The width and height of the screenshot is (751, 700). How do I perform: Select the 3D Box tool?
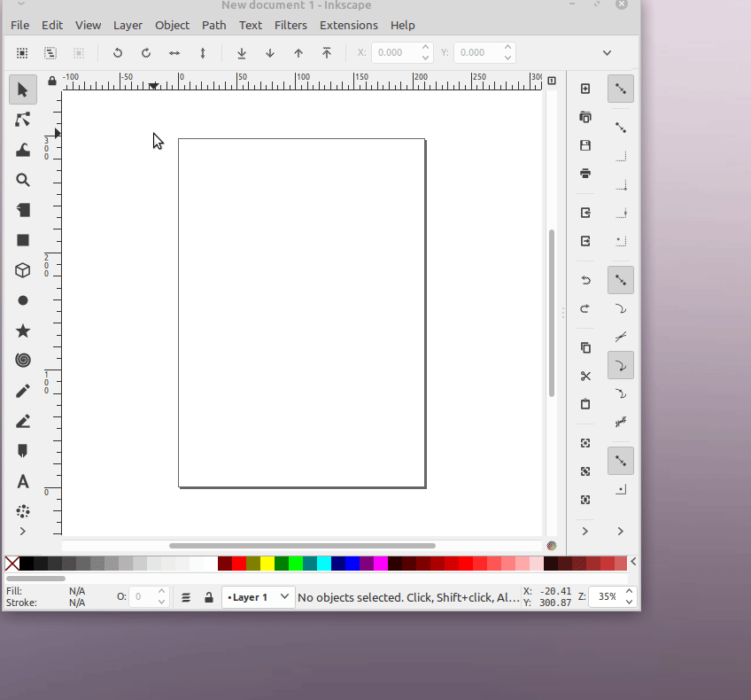click(23, 270)
